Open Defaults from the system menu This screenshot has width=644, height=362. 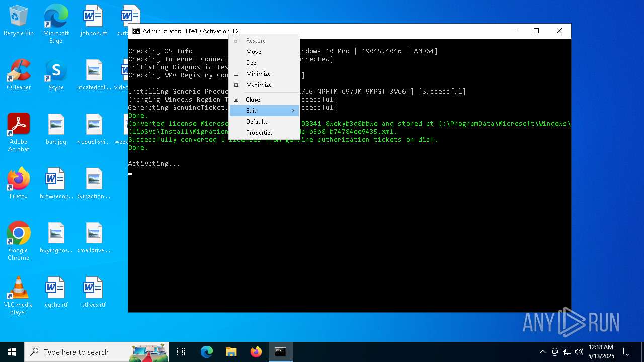pyautogui.click(x=264, y=122)
